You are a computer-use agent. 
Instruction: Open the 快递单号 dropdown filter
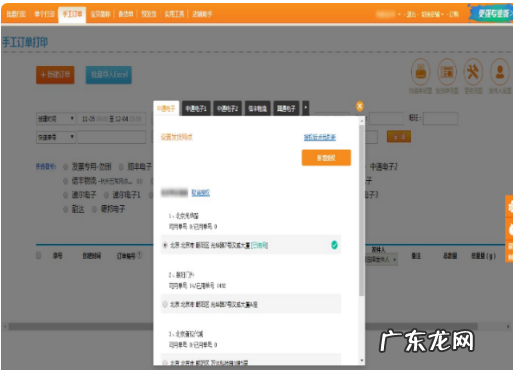point(56,137)
